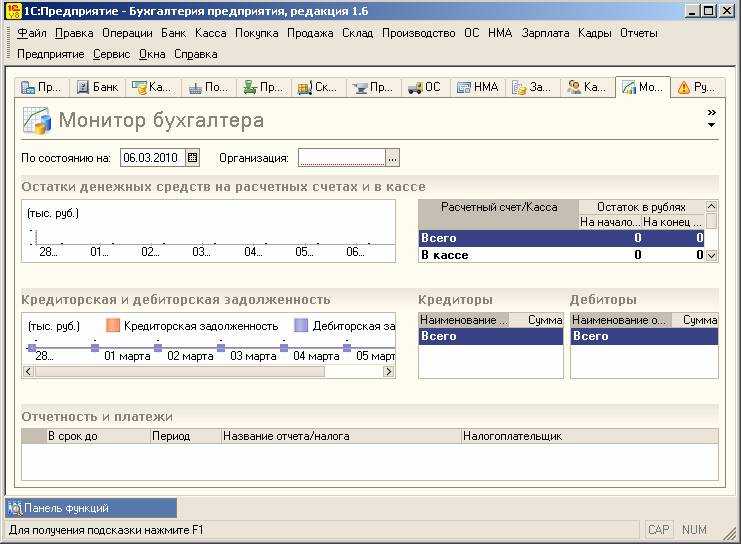Click Сумма header in Дебиторы table
This screenshot has height=544, width=741.
(x=695, y=320)
